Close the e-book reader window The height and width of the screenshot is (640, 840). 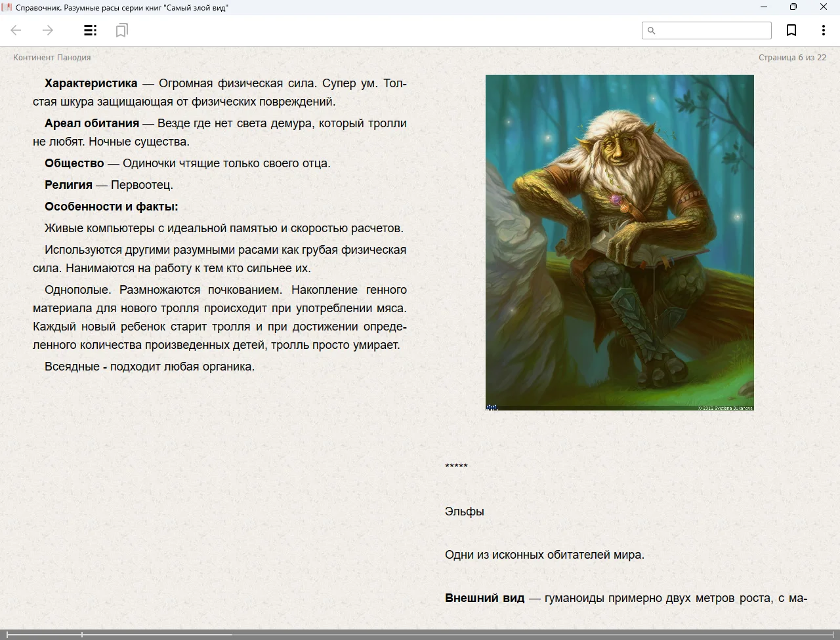[x=824, y=7]
